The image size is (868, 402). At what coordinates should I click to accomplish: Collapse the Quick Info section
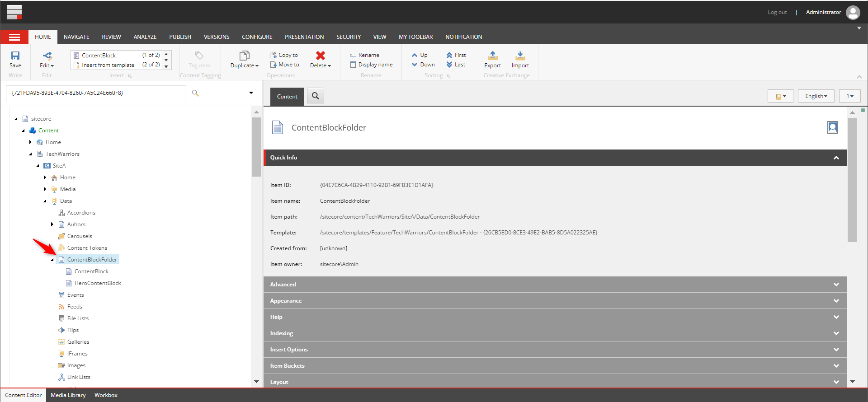pos(836,158)
